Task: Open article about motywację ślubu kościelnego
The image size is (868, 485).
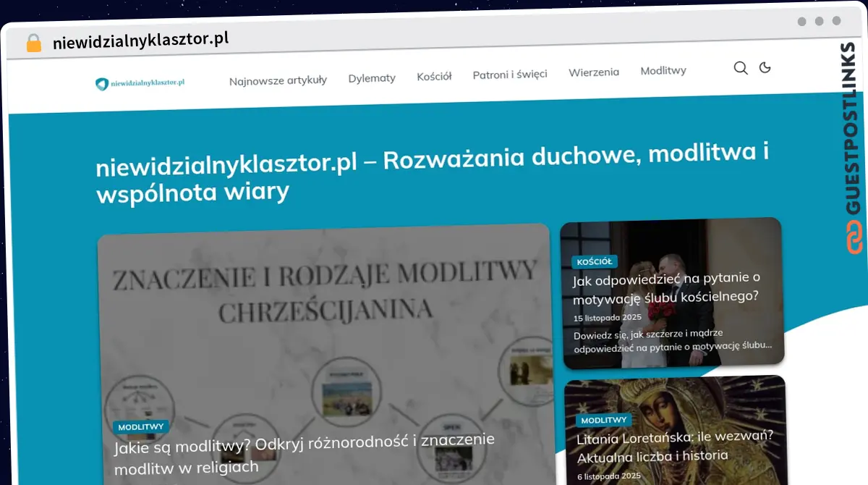Action: pyautogui.click(x=665, y=287)
